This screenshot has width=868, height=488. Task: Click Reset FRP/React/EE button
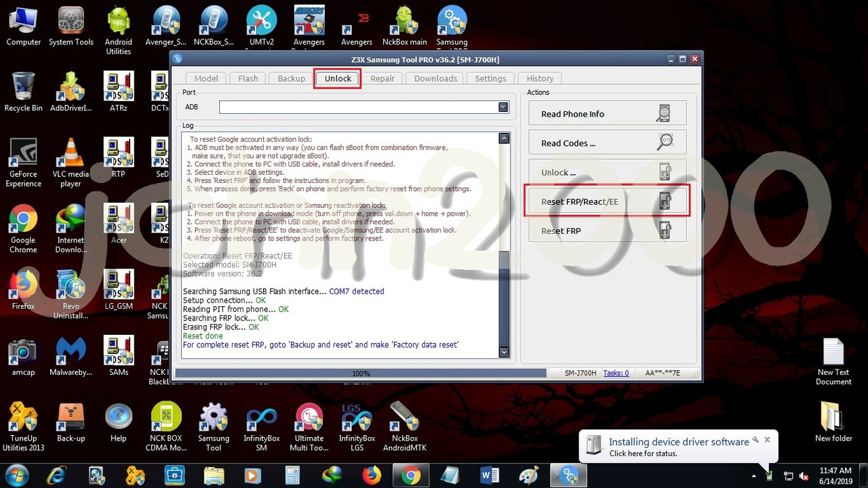608,201
